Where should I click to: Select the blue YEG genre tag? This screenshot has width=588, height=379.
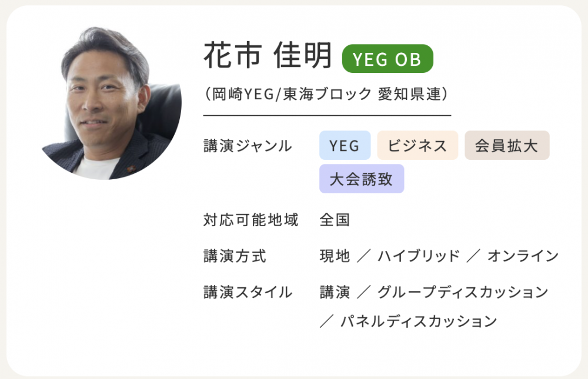pyautogui.click(x=345, y=146)
